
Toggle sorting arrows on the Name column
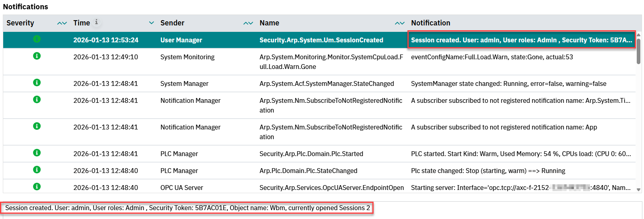tap(400, 23)
